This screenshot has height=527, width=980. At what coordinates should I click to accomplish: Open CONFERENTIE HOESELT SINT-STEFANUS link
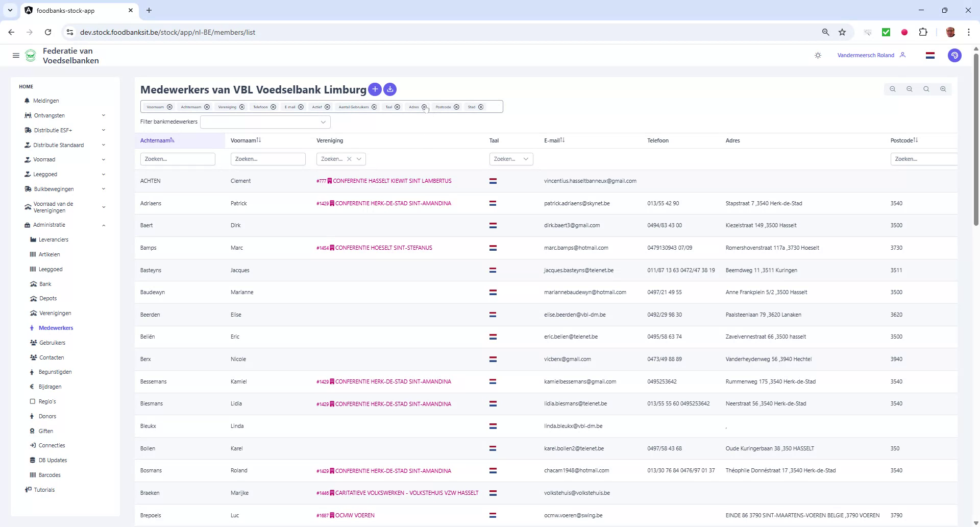click(x=383, y=248)
